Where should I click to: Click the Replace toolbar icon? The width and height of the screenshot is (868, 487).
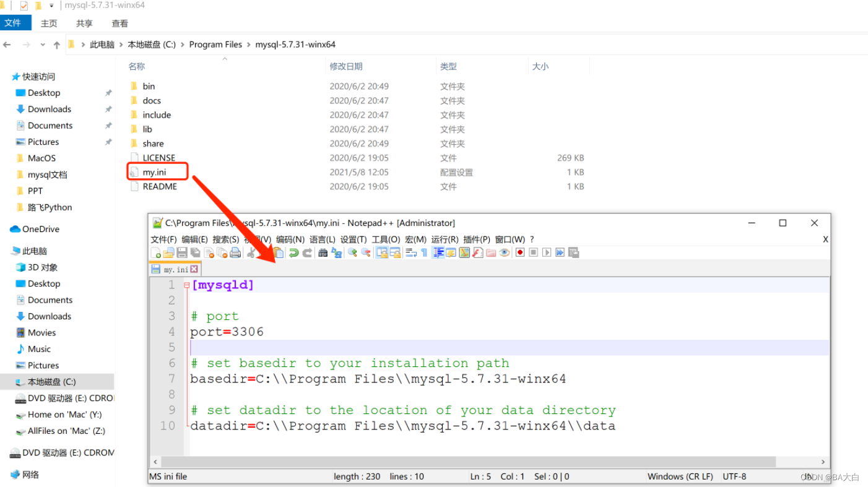coord(336,252)
